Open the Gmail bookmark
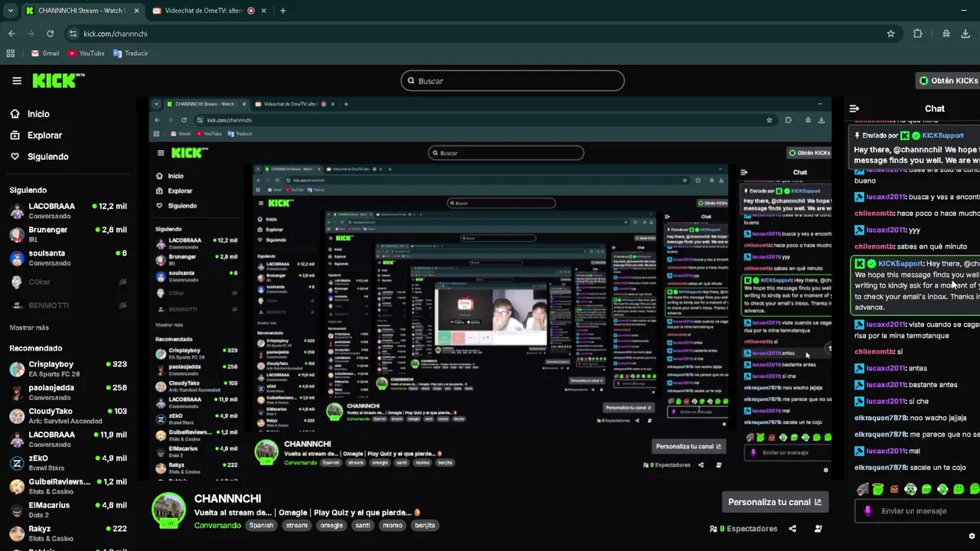The height and width of the screenshot is (551, 980). 45,54
